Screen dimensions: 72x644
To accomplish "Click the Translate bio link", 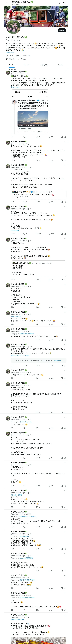I will (10, 52).
